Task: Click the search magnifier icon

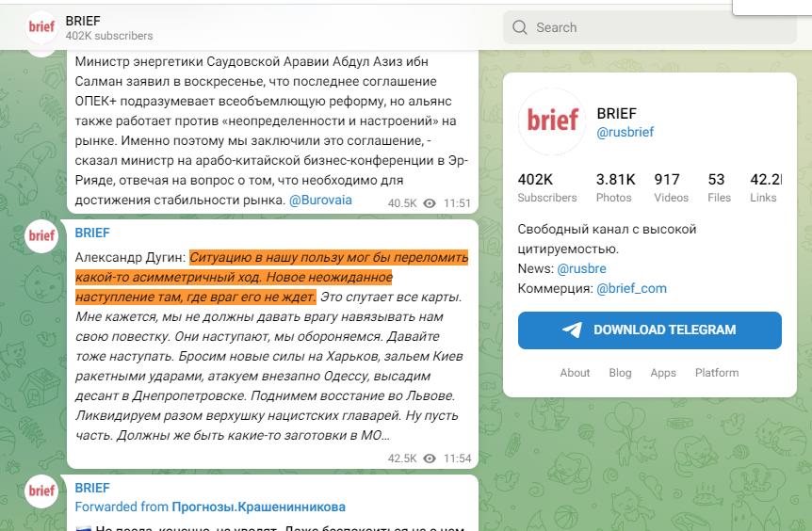Action: (x=519, y=27)
